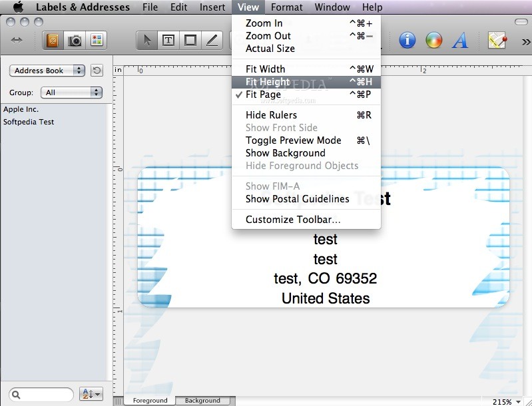Open the Apple menu
532x406 pixels.
pos(18,7)
